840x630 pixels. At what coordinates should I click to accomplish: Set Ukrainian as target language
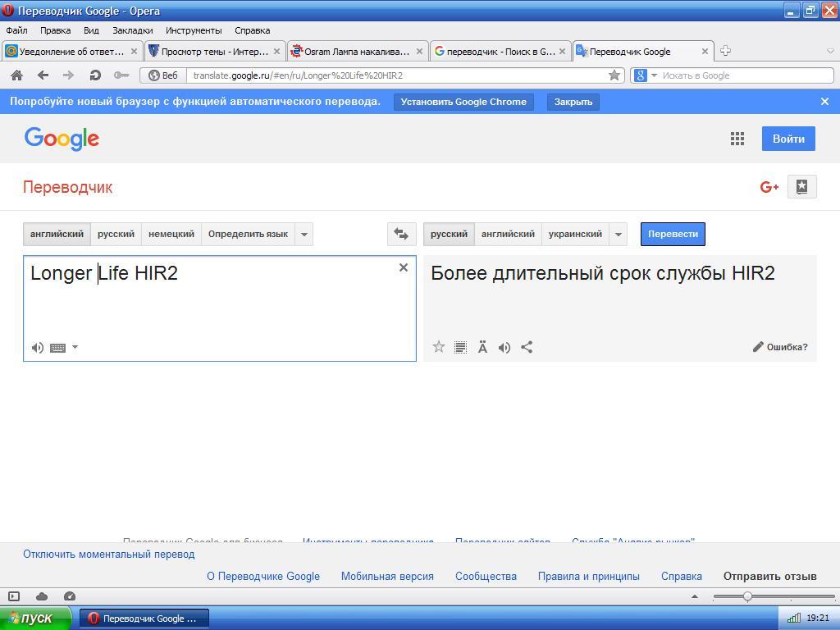pos(574,234)
